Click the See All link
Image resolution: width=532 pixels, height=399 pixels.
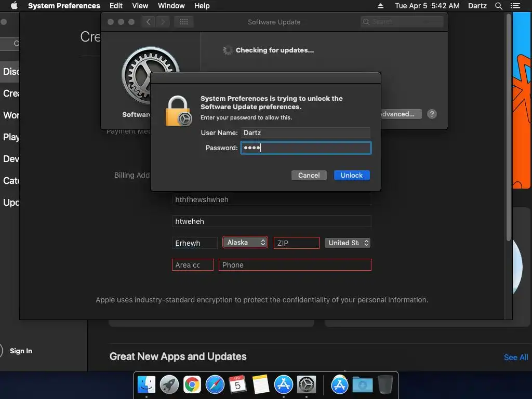516,357
